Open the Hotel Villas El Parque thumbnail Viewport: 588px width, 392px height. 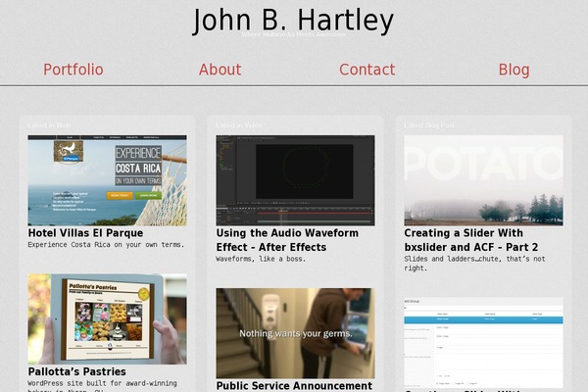107,180
